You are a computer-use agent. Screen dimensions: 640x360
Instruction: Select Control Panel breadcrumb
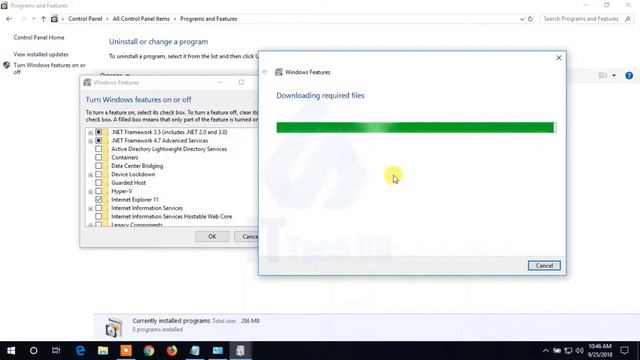click(x=85, y=19)
